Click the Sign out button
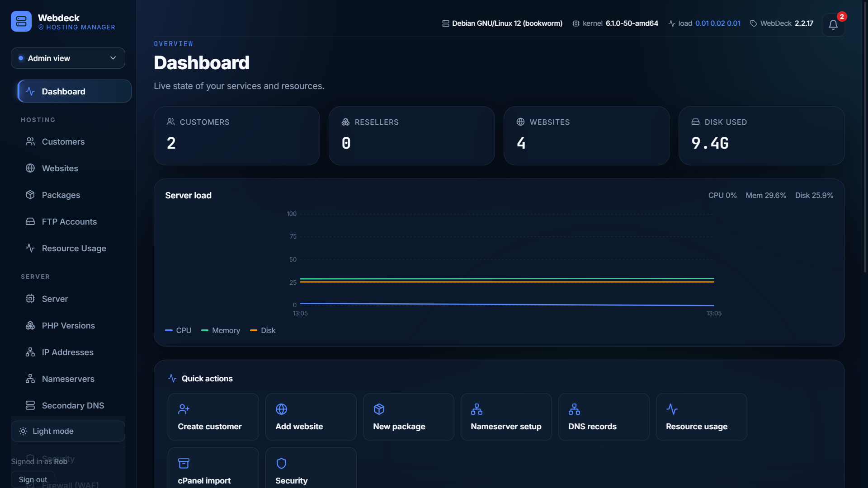The image size is (868, 488). pyautogui.click(x=33, y=479)
